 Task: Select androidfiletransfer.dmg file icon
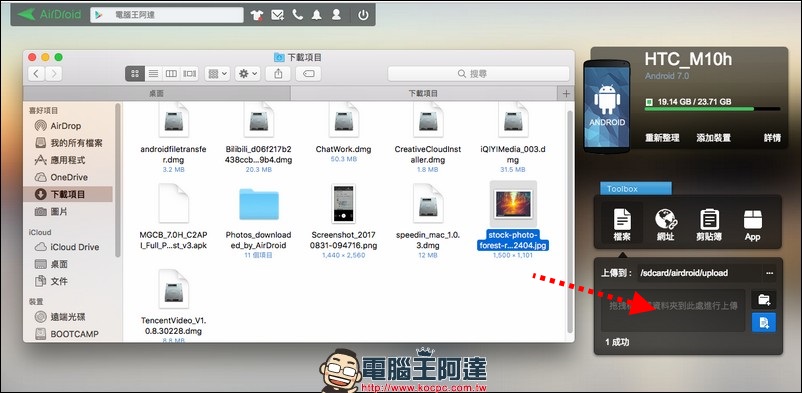click(173, 120)
